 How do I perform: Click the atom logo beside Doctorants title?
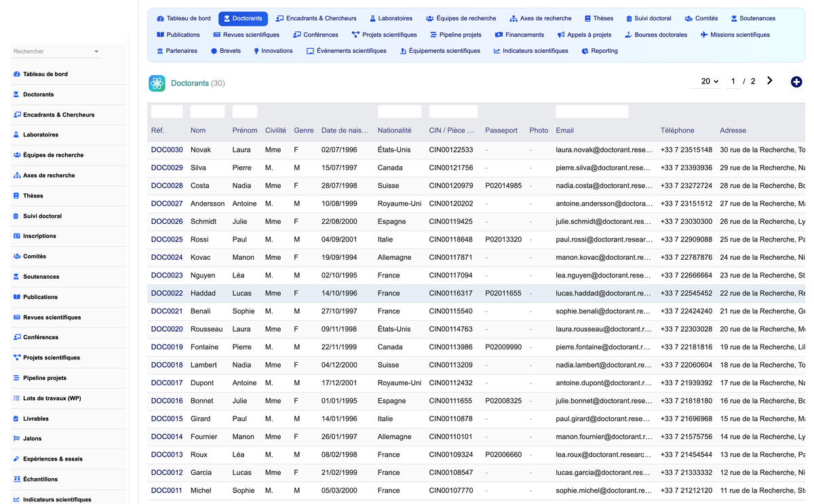click(157, 83)
